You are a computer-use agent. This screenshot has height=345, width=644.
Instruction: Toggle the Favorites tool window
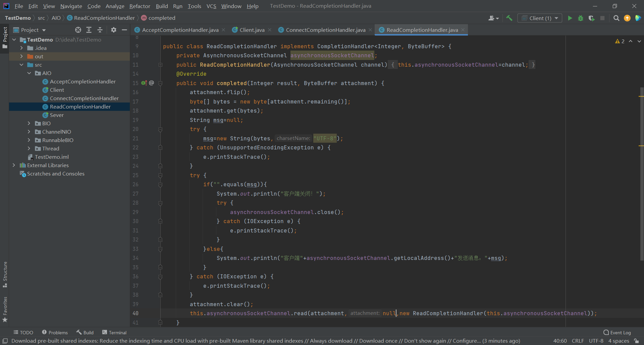pos(5,310)
